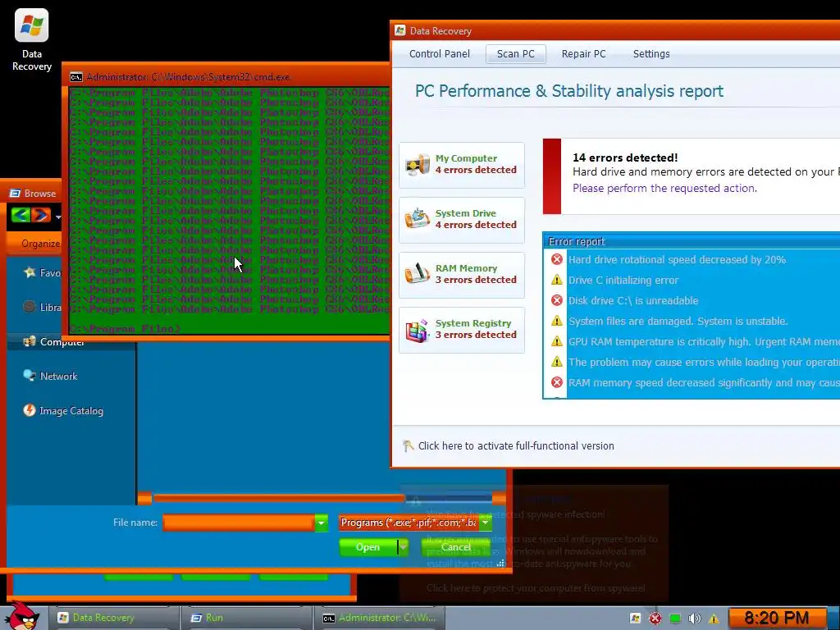
Task: Click the Browse dialog resize grip
Action: 500,563
